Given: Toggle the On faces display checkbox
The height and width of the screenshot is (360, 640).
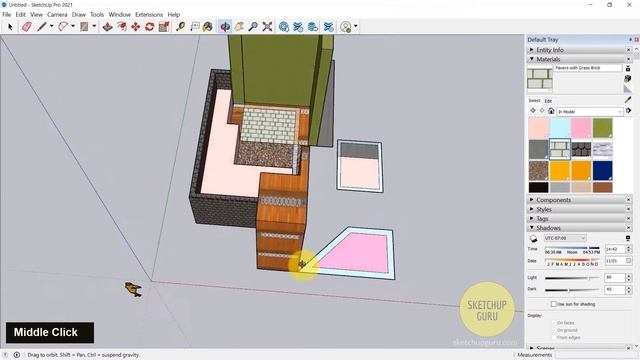Looking at the screenshot, I should point(554,322).
